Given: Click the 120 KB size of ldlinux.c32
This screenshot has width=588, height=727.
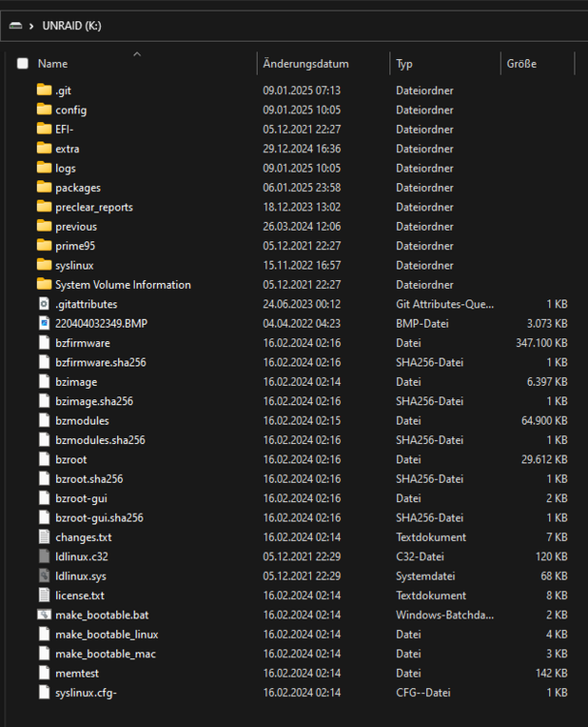Looking at the screenshot, I should coord(552,556).
